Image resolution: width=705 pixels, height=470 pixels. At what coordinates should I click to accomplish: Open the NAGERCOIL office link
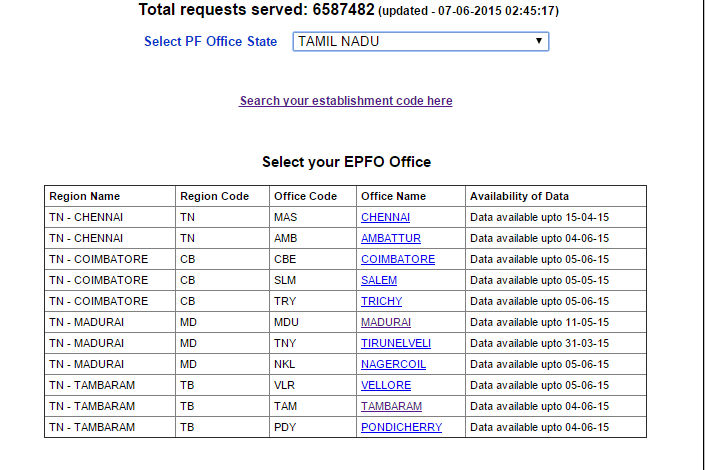393,364
